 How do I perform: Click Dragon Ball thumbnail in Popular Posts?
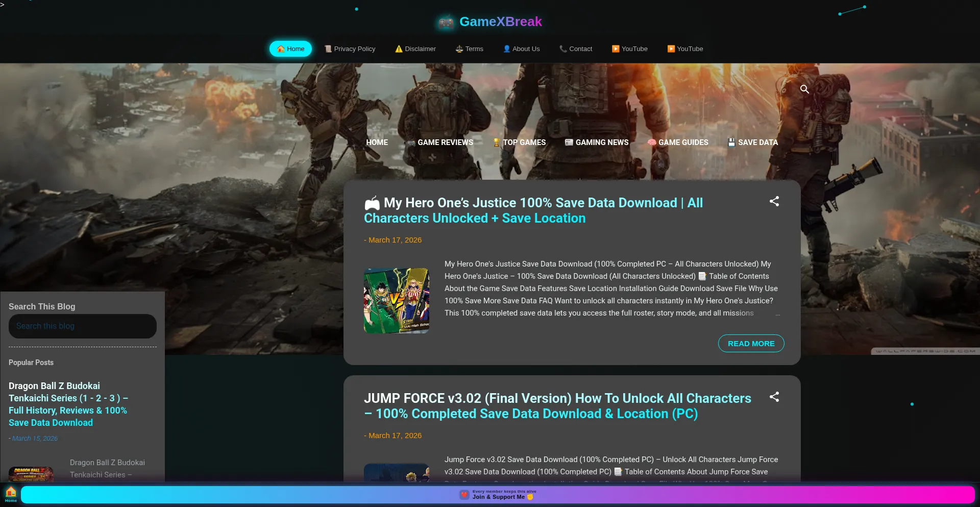(x=31, y=474)
